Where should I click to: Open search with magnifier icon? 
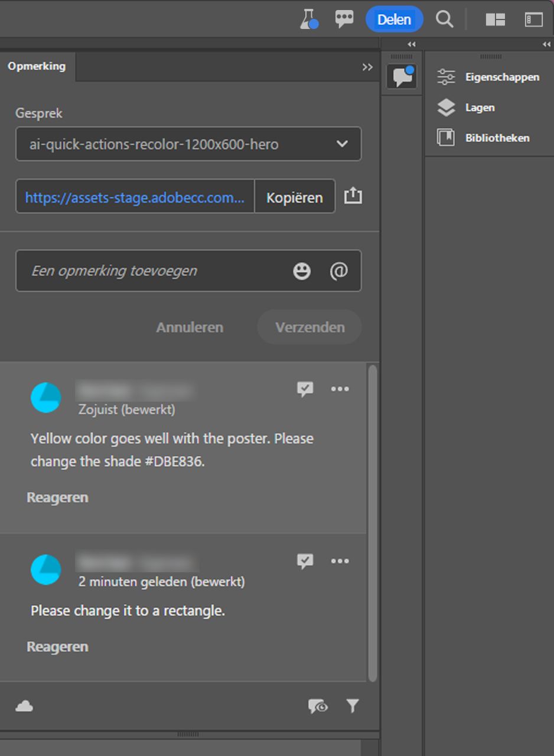click(444, 19)
